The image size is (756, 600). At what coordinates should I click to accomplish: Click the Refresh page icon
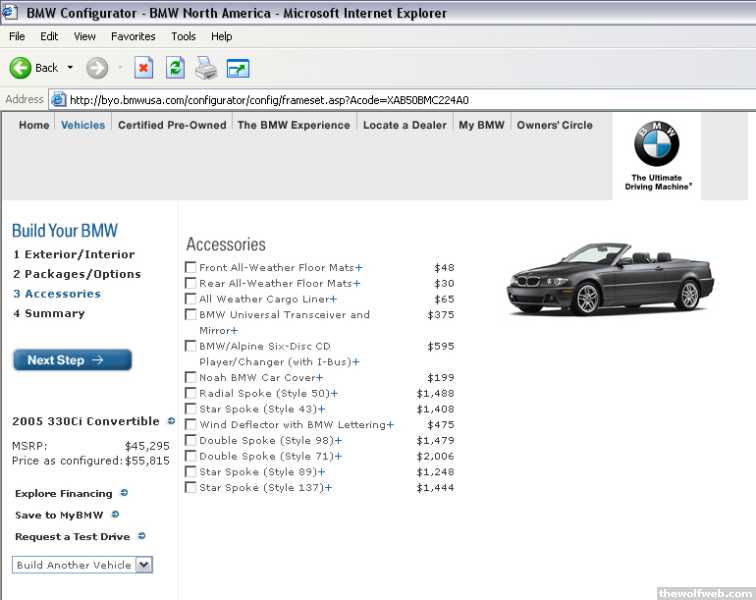point(175,68)
